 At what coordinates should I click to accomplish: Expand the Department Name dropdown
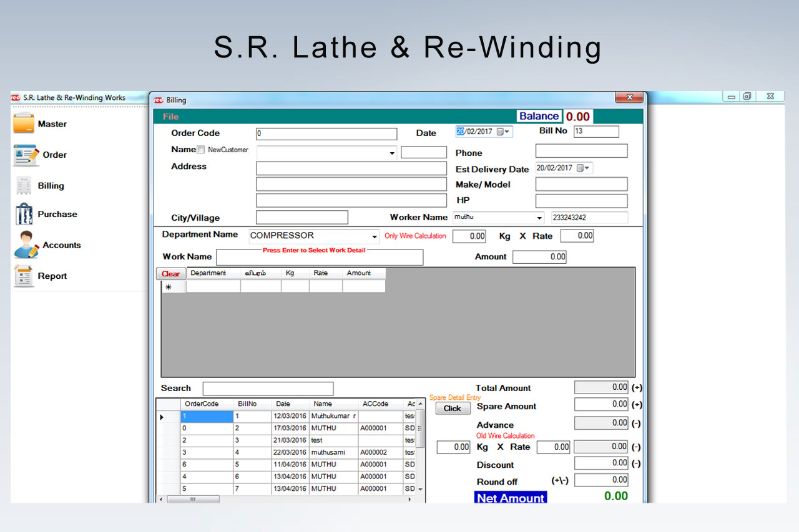click(x=375, y=237)
